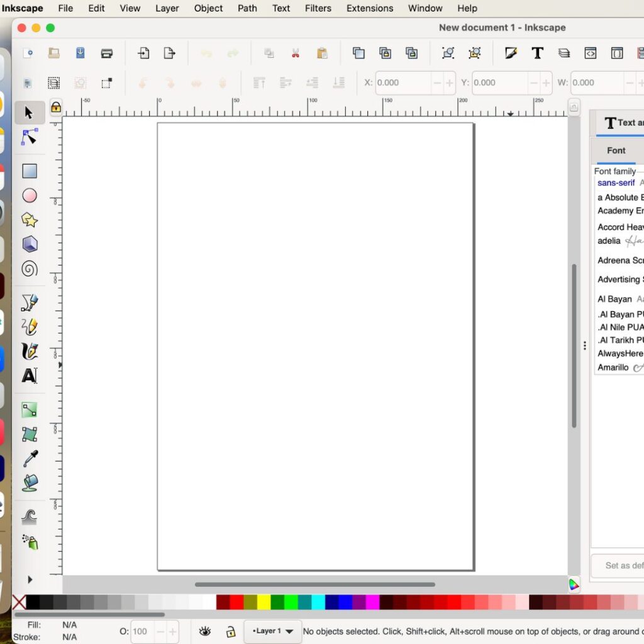Image resolution: width=644 pixels, height=644 pixels.
Task: Click the horizontal scrollbar below the canvas
Action: click(x=314, y=585)
